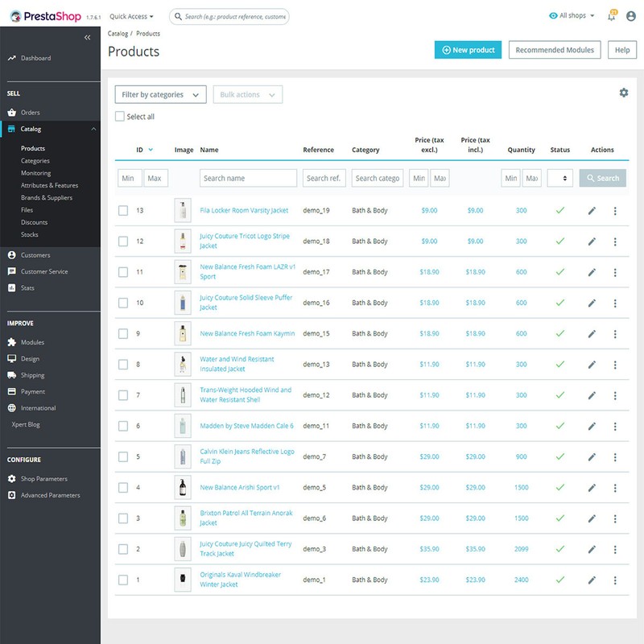Focus the Search name filter field
644x644 pixels.
tap(248, 178)
